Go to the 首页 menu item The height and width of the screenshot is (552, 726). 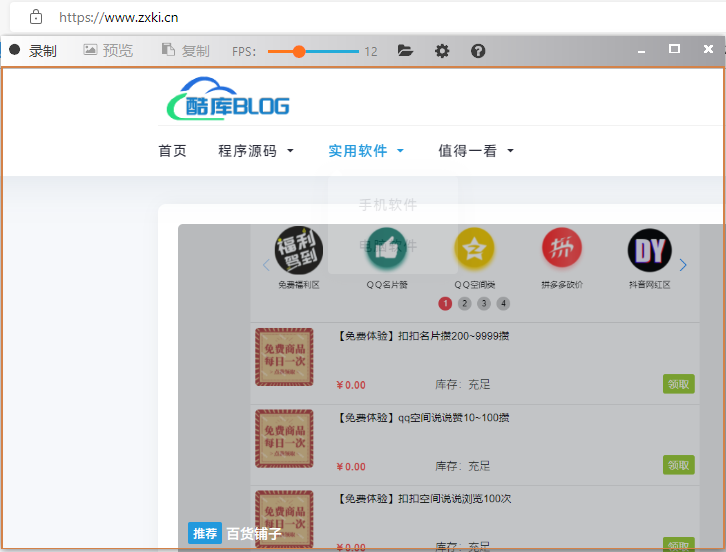[x=172, y=151]
